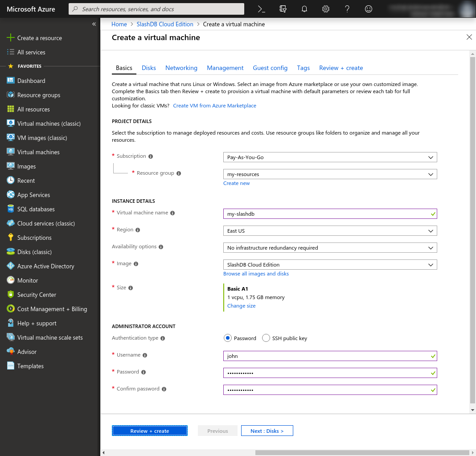
Task: Open Cloud Shell from top bar
Action: 262,9
